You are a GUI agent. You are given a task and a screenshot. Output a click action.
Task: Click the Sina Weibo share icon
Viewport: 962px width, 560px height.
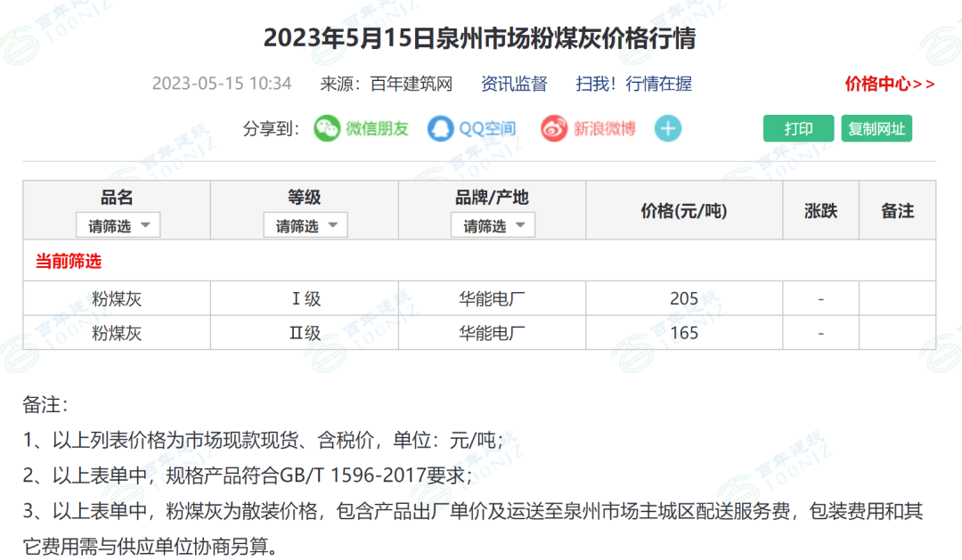click(x=554, y=128)
